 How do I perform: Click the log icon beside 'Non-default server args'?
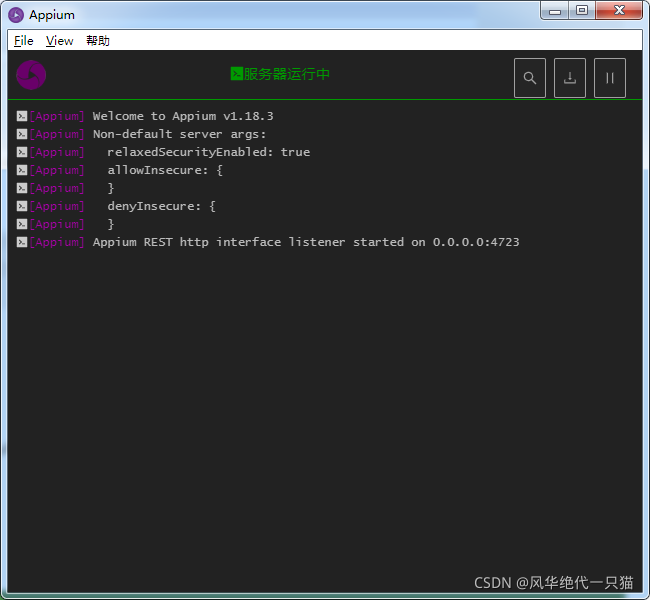22,134
